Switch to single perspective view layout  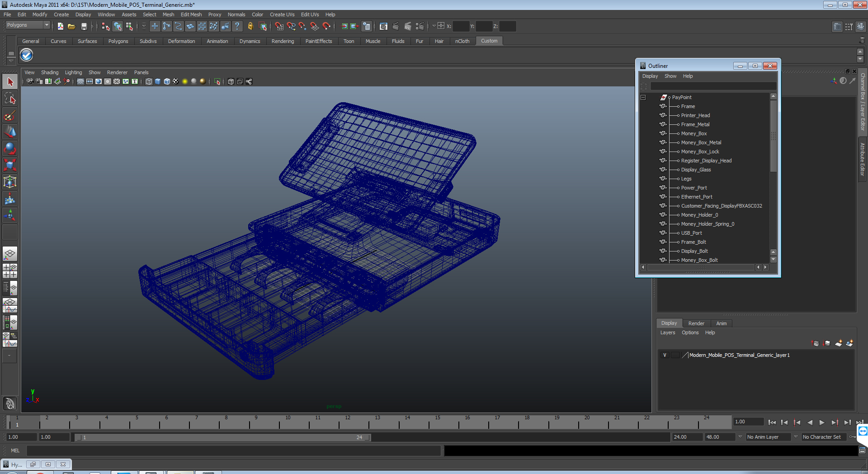10,254
